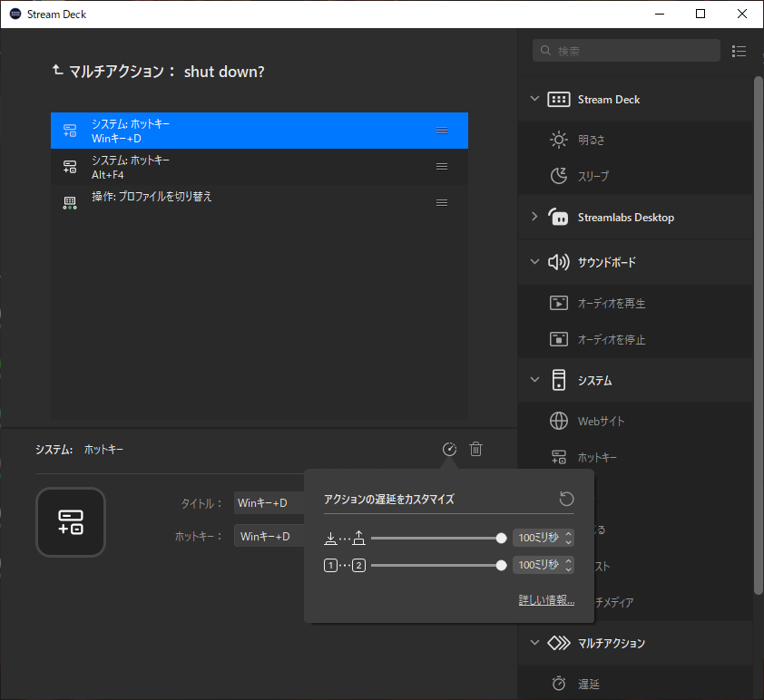This screenshot has width=764, height=700.
Task: Click the タイトル field containing Winキー+D
Action: pyautogui.click(x=269, y=502)
